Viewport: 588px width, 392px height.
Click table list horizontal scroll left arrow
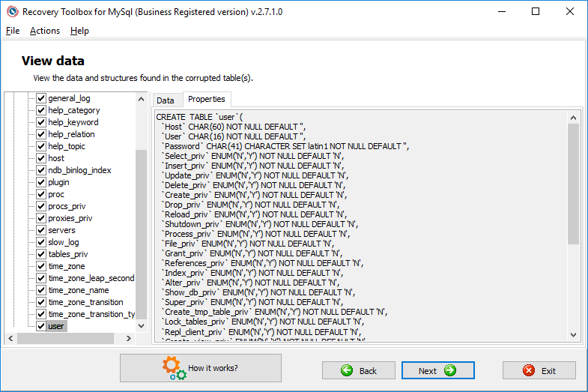click(x=10, y=338)
